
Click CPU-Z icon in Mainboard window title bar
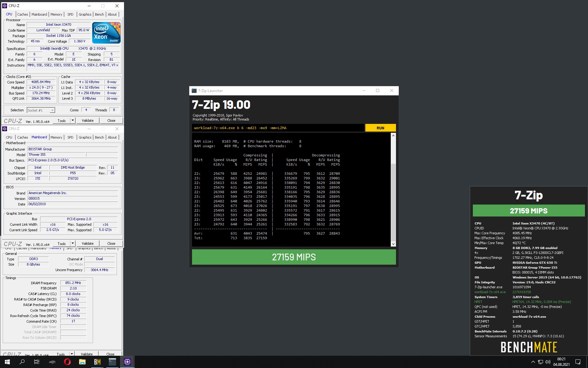coord(5,129)
